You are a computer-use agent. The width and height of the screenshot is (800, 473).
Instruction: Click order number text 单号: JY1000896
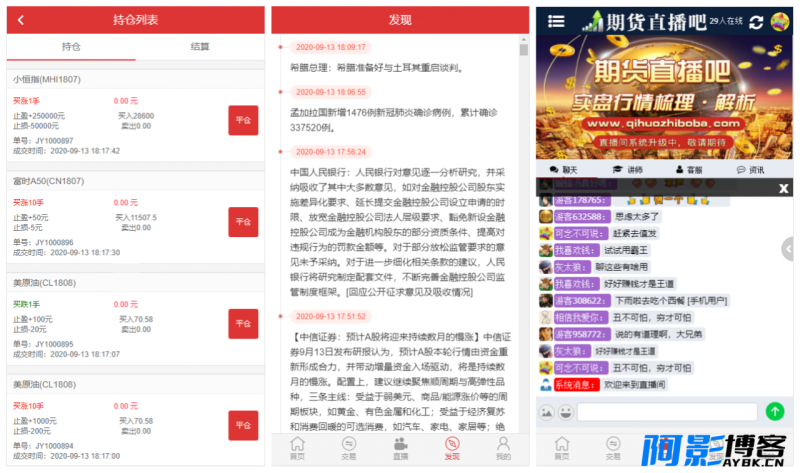(43, 242)
